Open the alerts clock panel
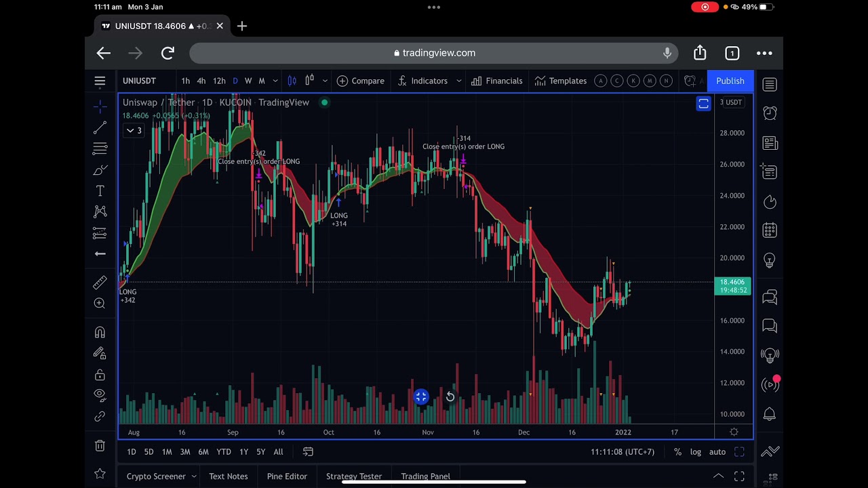868x488 pixels. tap(770, 113)
